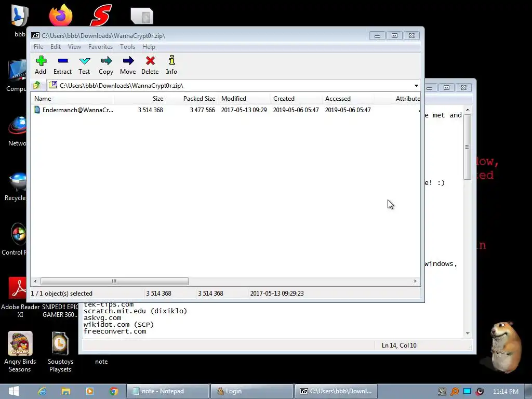Click the address path field
This screenshot has height=399, width=532.
point(231,86)
